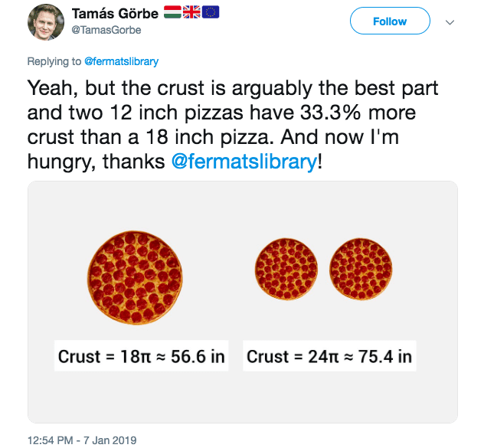484x448 pixels.
Task: Open the attached pizza comparison image card
Action: click(243, 302)
